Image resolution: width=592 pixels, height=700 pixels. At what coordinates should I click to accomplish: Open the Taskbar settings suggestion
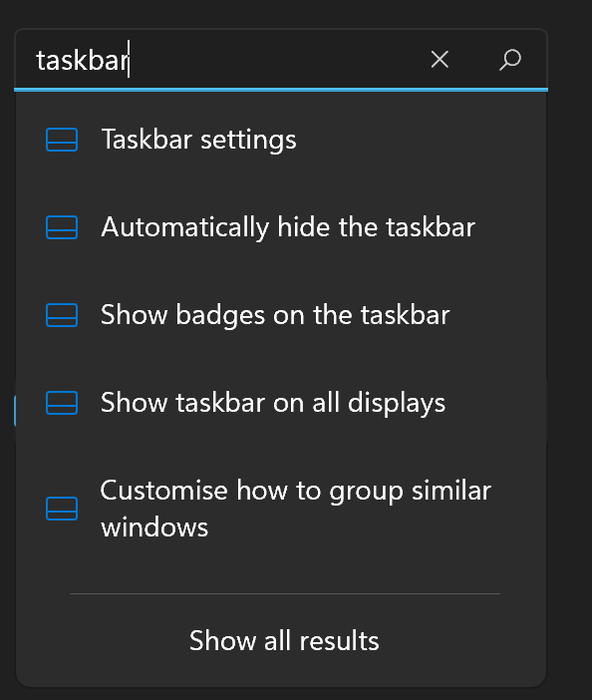(281, 140)
